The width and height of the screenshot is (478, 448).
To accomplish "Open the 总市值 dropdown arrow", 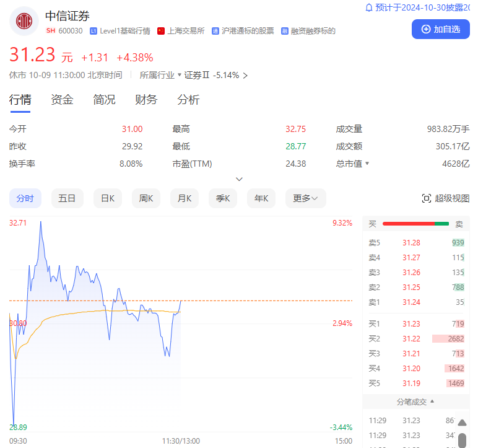I will click(x=367, y=164).
